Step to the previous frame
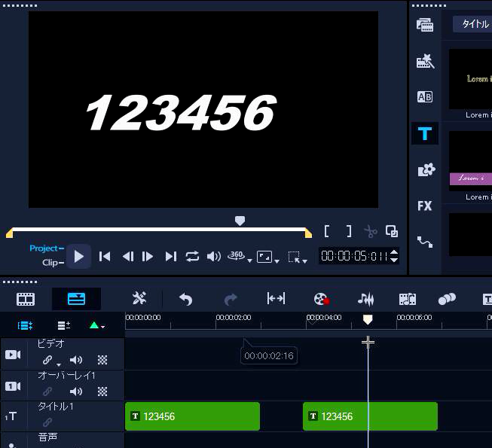Screen dimensions: 492x448 pyautogui.click(x=127, y=257)
